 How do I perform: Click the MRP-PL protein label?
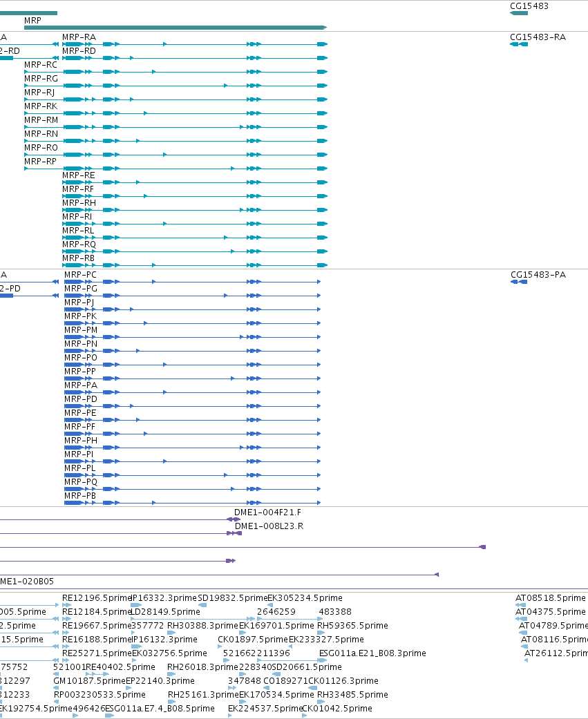(80, 468)
